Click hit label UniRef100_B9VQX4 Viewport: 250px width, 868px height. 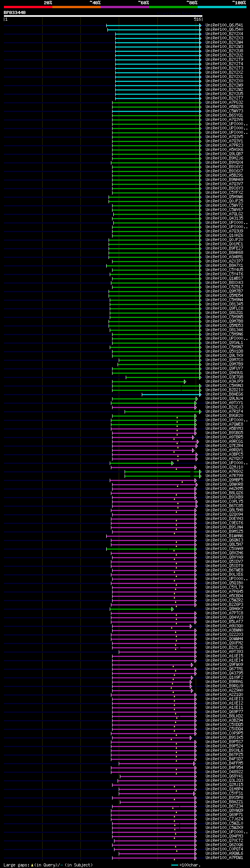224,162
